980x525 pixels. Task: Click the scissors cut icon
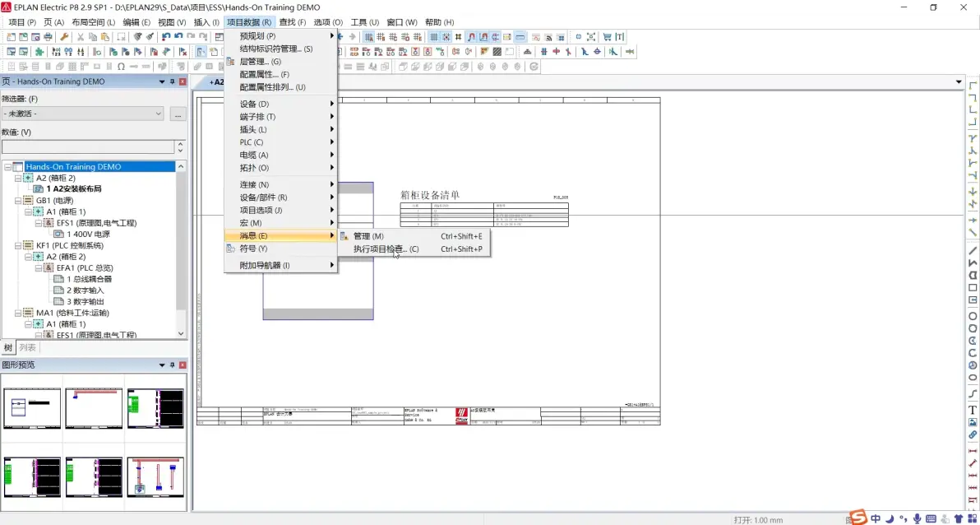[80, 37]
